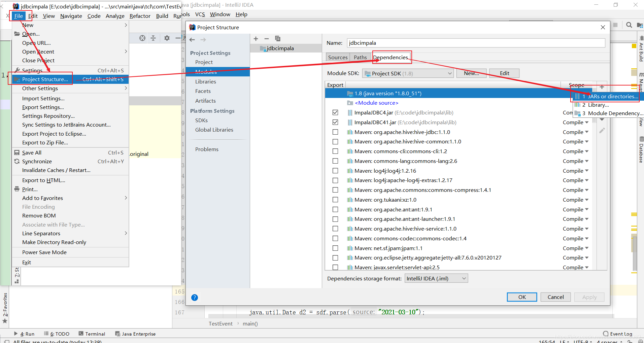Open the Terminal tool window
Viewport: 644px width, 343px height.
(x=92, y=334)
